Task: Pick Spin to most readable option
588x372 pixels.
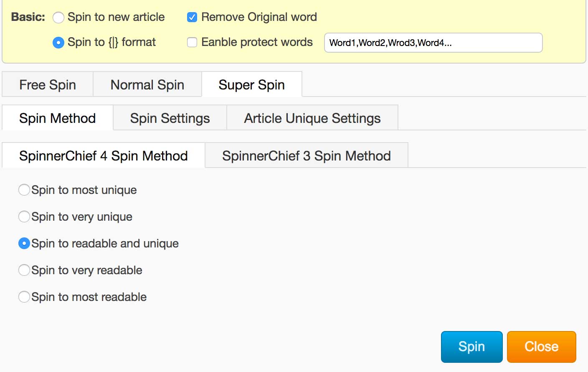Action: [24, 297]
